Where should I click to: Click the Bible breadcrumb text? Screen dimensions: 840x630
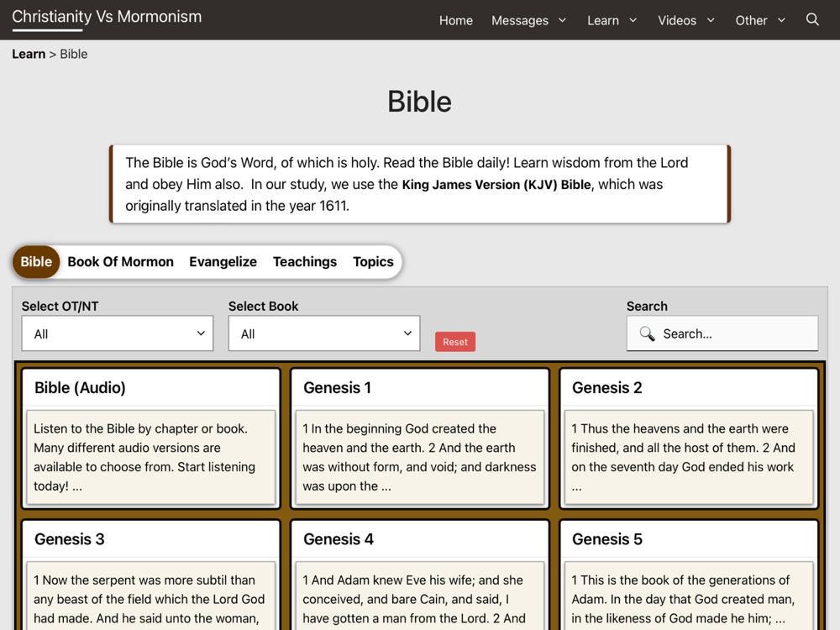pos(73,54)
